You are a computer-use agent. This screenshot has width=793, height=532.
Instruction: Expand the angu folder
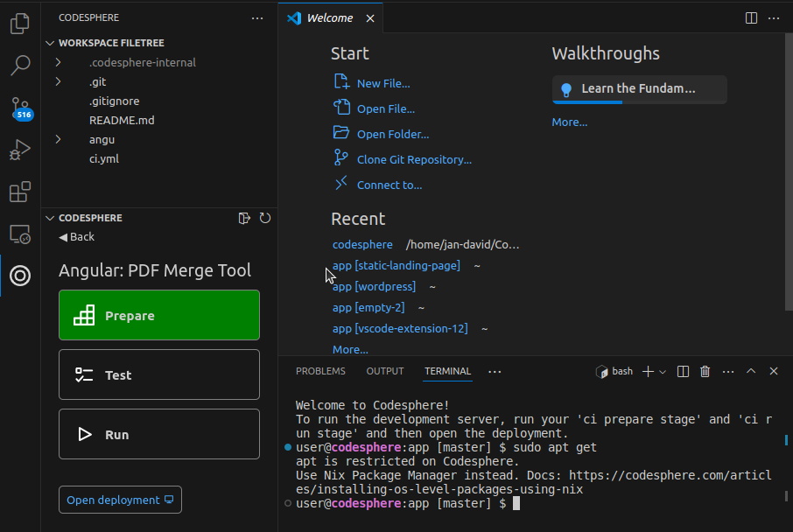point(58,139)
